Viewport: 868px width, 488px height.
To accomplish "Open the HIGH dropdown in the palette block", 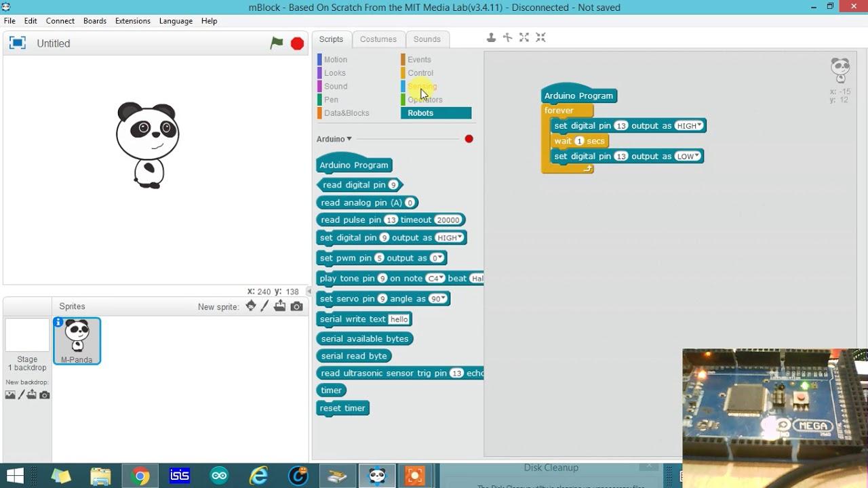I will pos(450,238).
